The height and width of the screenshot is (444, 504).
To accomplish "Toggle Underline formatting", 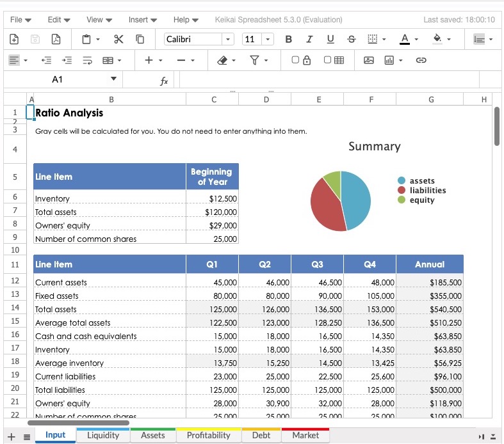I will tap(330, 39).
